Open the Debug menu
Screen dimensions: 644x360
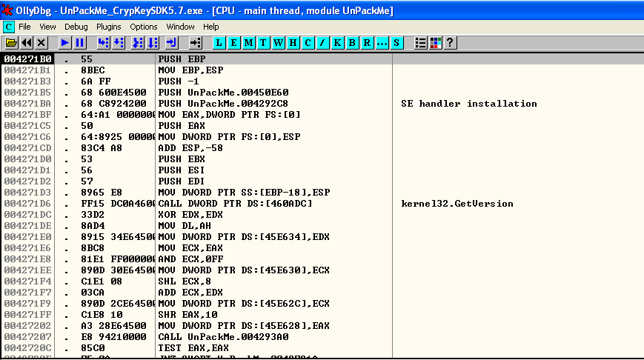76,27
